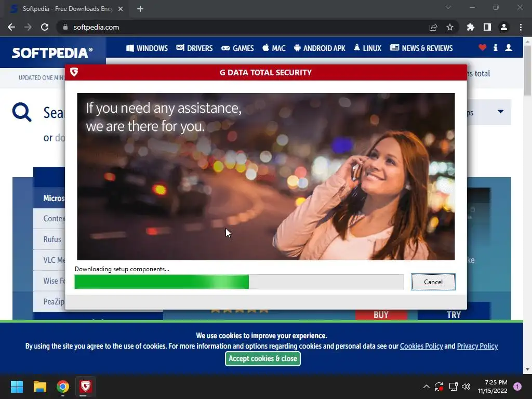Open the Games category menu
Viewport: 532px width, 399px height.
(237, 48)
